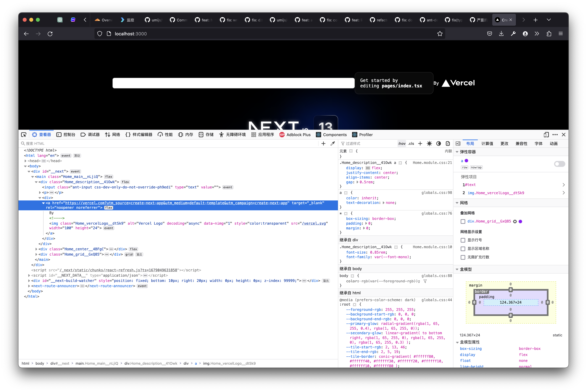Add a new CSS rule with plus icon
This screenshot has width=587, height=392.
pos(420,144)
